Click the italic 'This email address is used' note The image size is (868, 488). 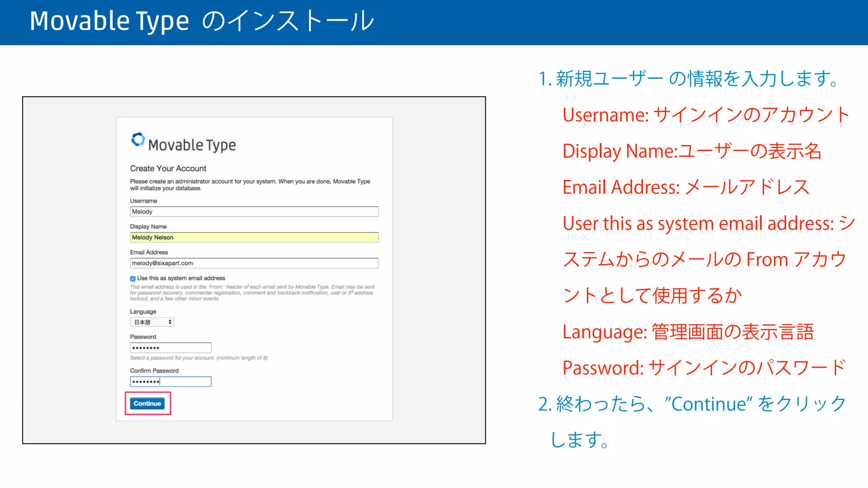252,293
